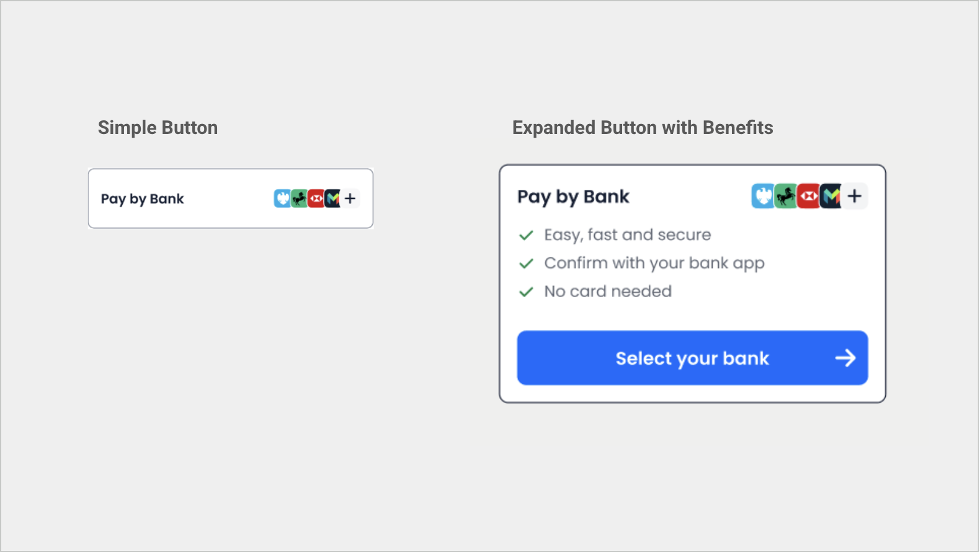Click the HSBC icon in the simple button
This screenshot has height=552, width=980.
point(316,198)
